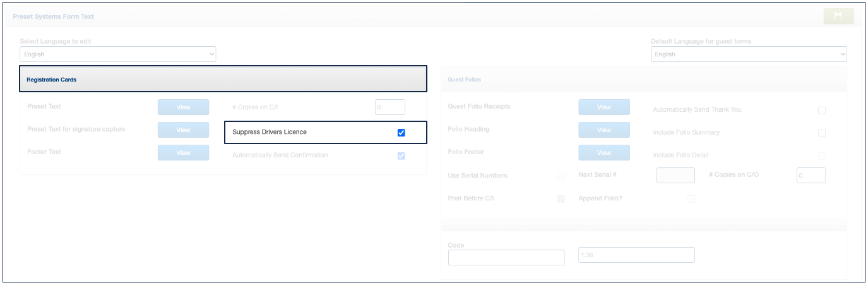Open Default Language for guest forms dropdown
Screen dimensions: 868x285
pyautogui.click(x=749, y=54)
